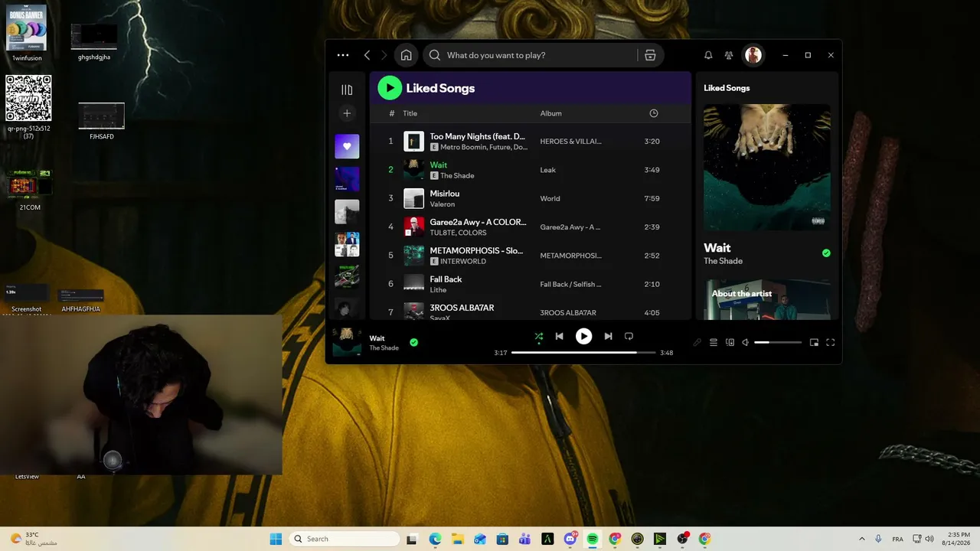Open the album link 'HEROES & VILLAI...'
Screen dimensions: 980x551
coord(571,142)
